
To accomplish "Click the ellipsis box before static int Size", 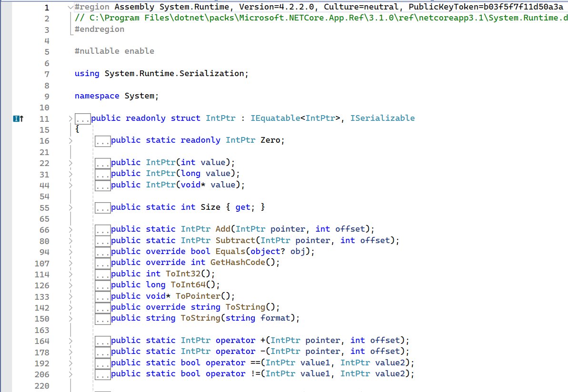I will (103, 208).
